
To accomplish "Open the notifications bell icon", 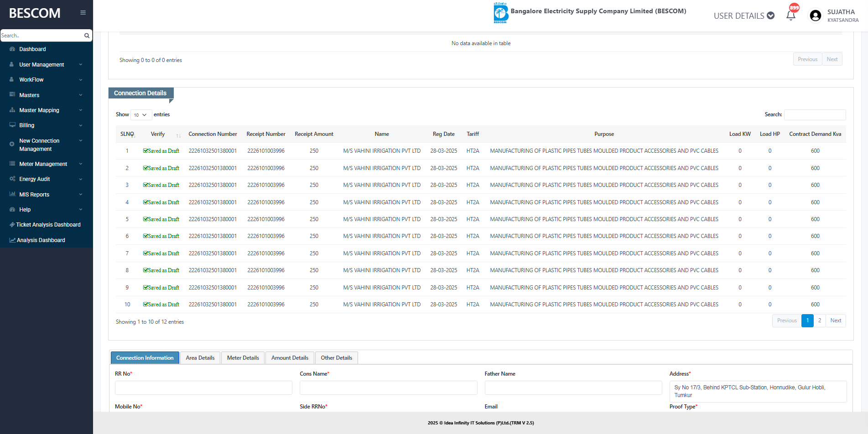I will (791, 15).
